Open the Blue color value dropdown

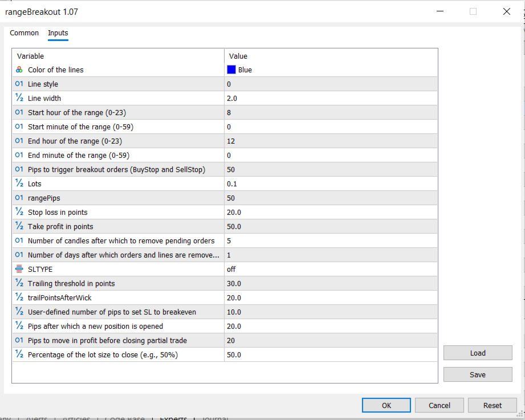point(331,70)
